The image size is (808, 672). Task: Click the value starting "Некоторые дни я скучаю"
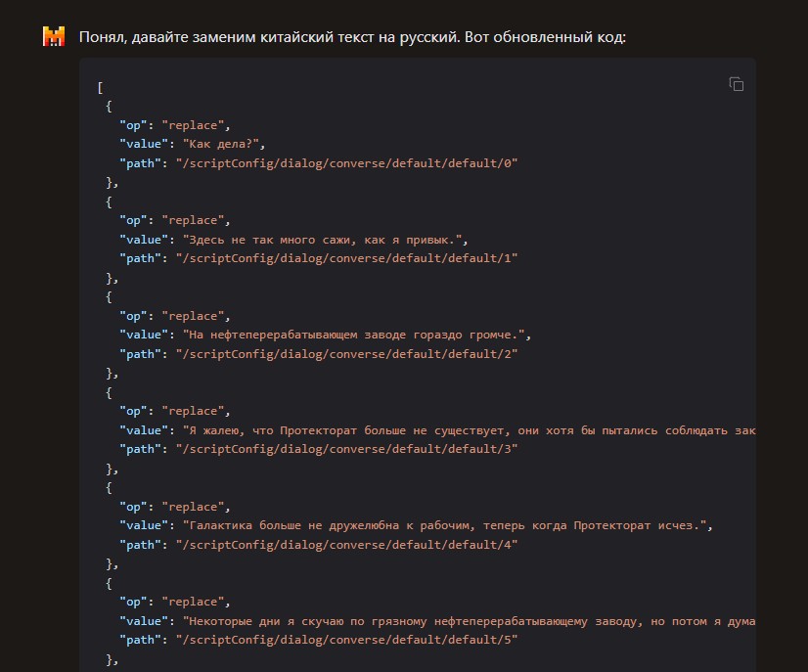pyautogui.click(x=469, y=621)
